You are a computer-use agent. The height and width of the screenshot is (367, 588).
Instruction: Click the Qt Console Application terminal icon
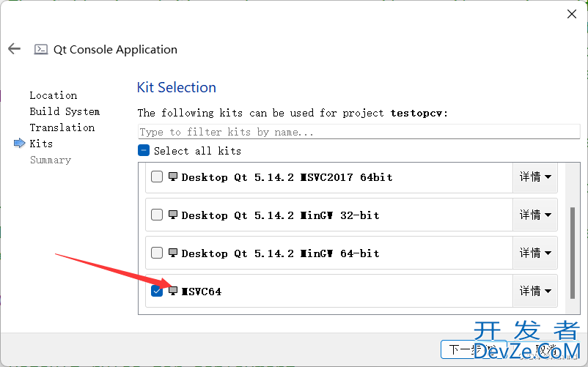click(x=41, y=49)
